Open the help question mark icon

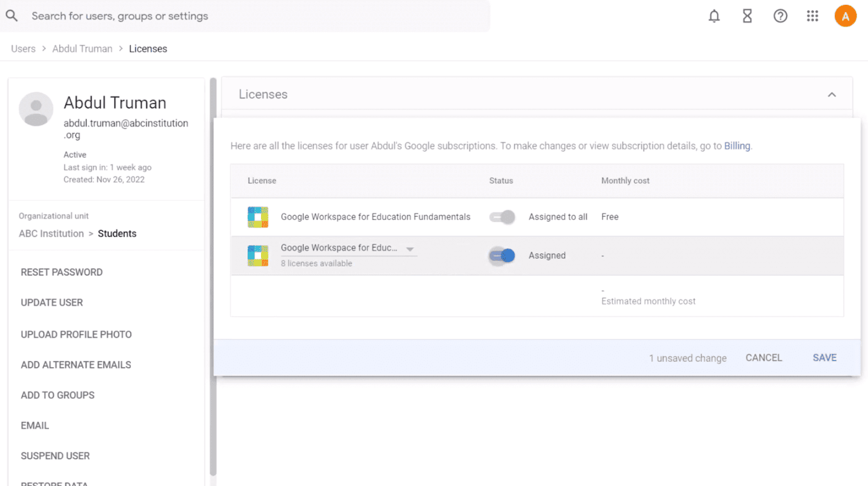click(781, 16)
